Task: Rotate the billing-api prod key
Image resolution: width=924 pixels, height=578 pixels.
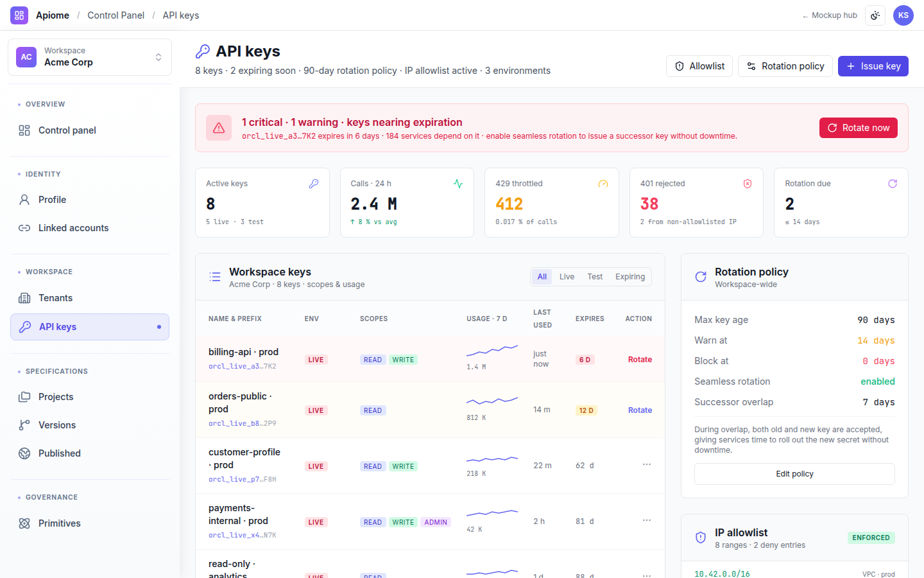Action: click(x=640, y=360)
